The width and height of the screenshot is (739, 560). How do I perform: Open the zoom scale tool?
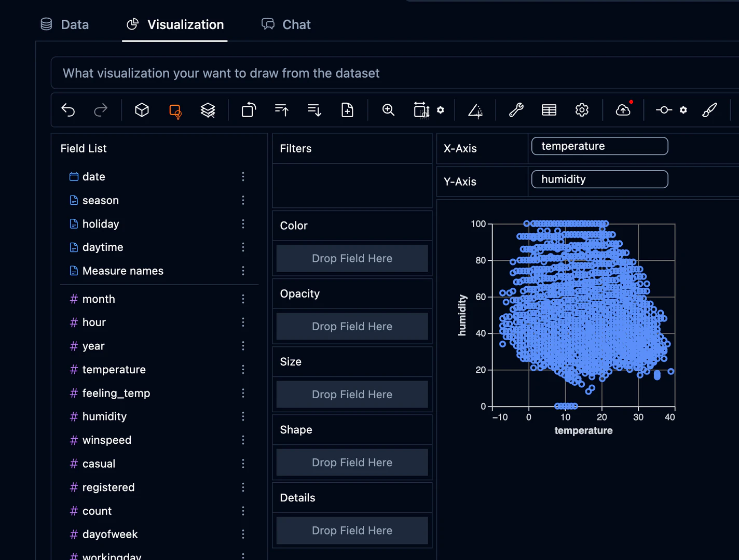click(388, 110)
